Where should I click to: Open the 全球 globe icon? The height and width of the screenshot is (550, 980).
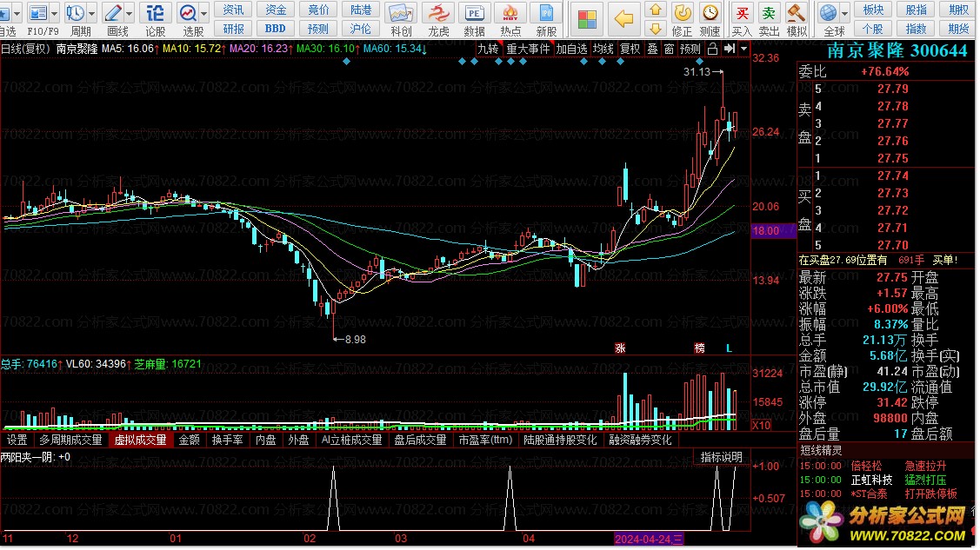coord(828,12)
